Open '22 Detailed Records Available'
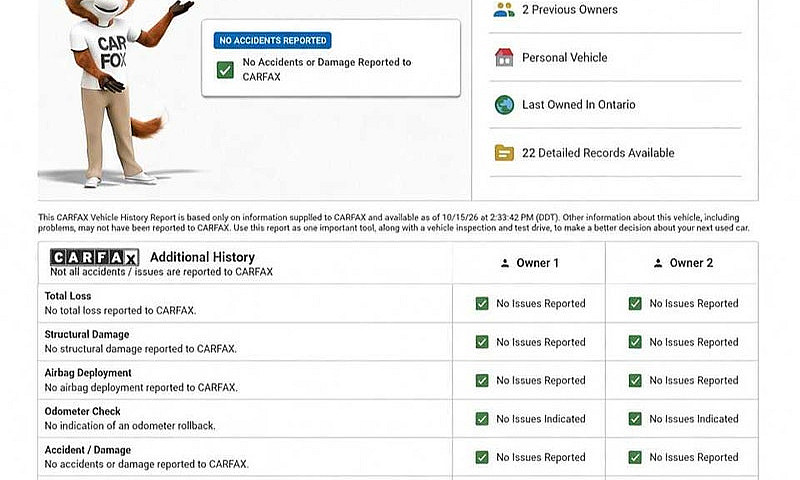800x480 pixels. point(598,153)
